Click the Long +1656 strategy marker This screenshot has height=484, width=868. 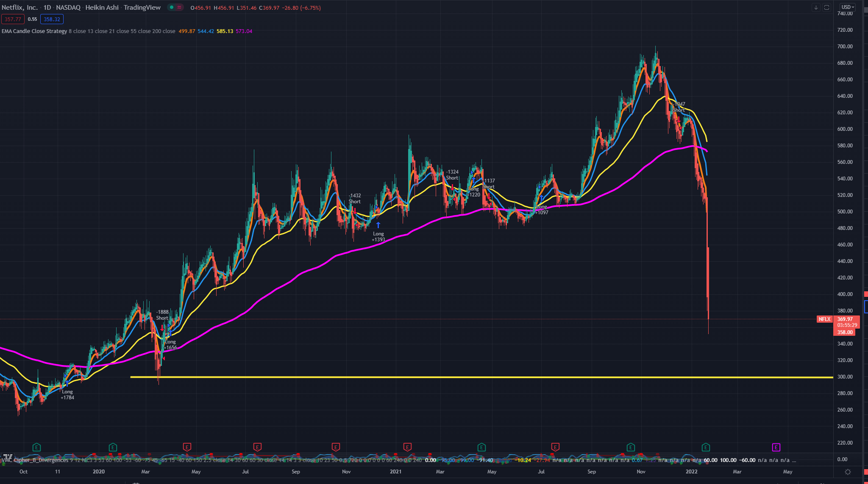tap(170, 345)
